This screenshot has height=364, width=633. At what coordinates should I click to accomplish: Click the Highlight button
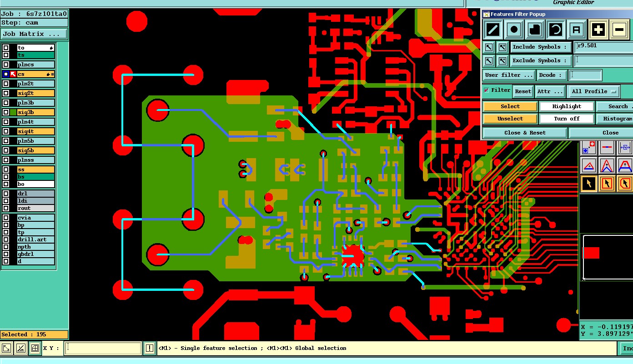(x=567, y=106)
